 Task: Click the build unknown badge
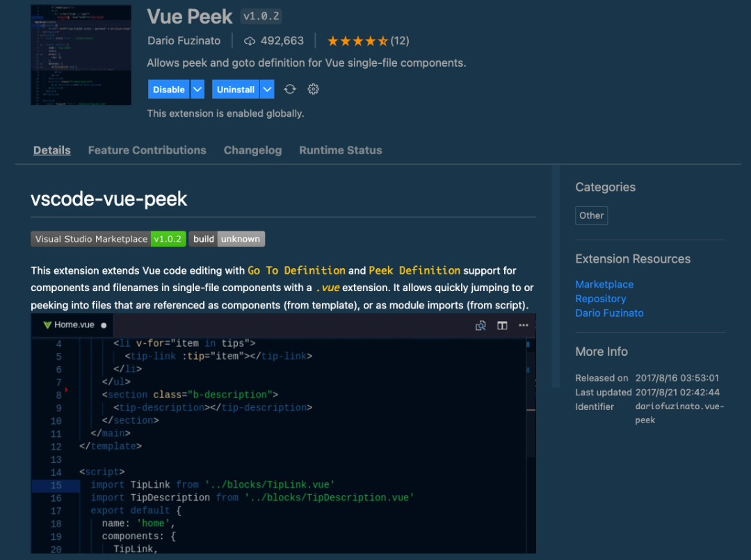pos(227,239)
